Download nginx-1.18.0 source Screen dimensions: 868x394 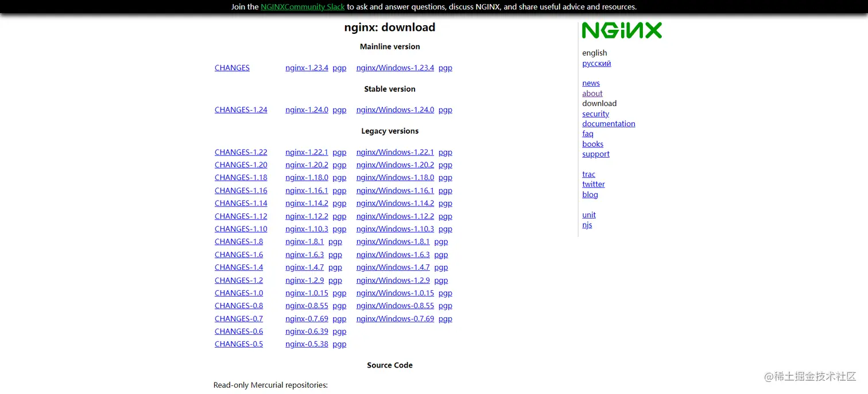point(307,177)
